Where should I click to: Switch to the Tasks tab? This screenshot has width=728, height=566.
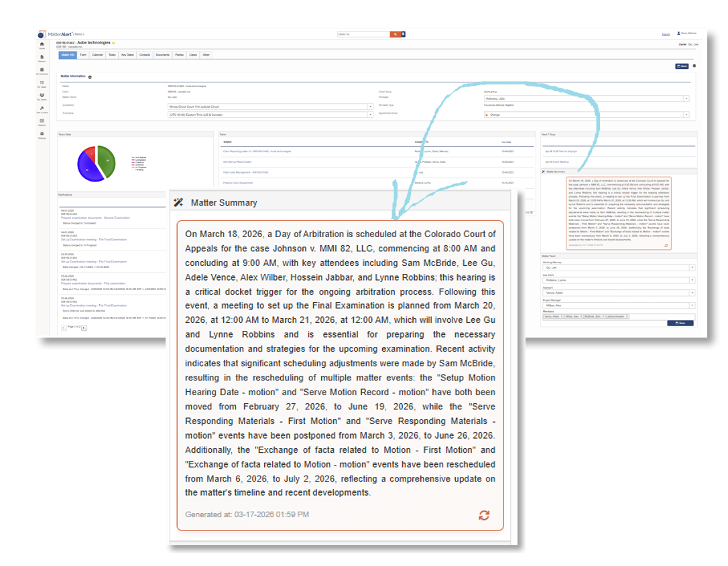point(112,55)
